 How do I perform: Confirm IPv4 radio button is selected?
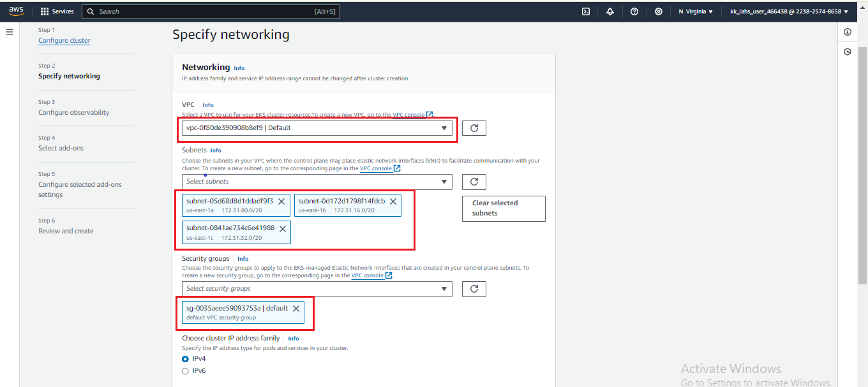click(x=185, y=358)
